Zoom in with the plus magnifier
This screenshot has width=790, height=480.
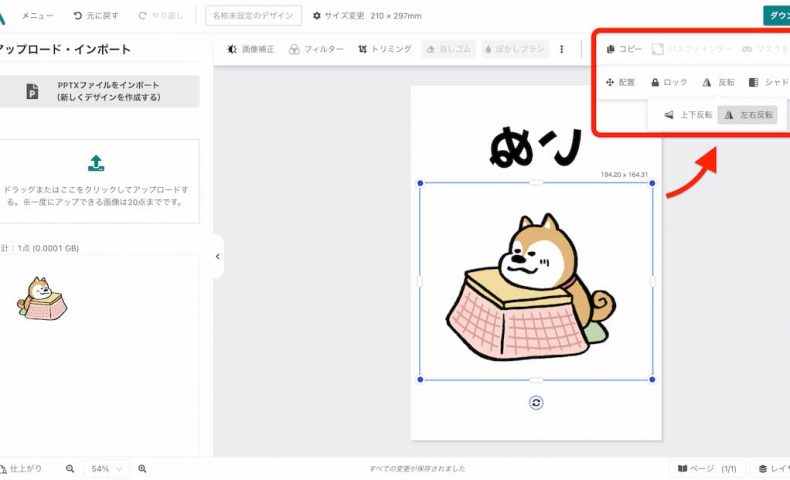point(142,468)
